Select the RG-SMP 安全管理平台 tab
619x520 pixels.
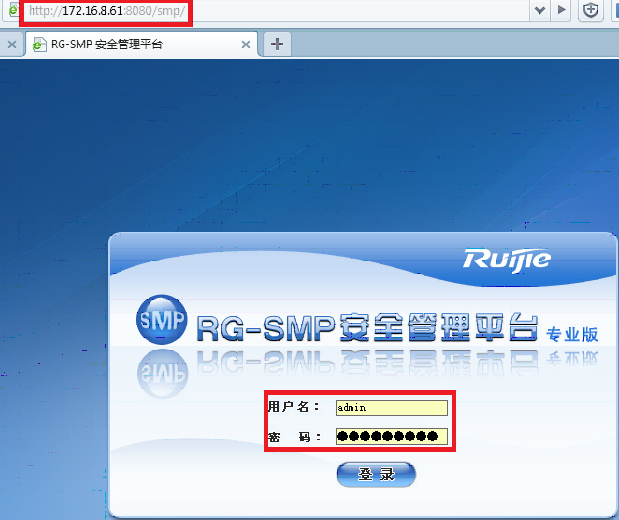tap(141, 44)
